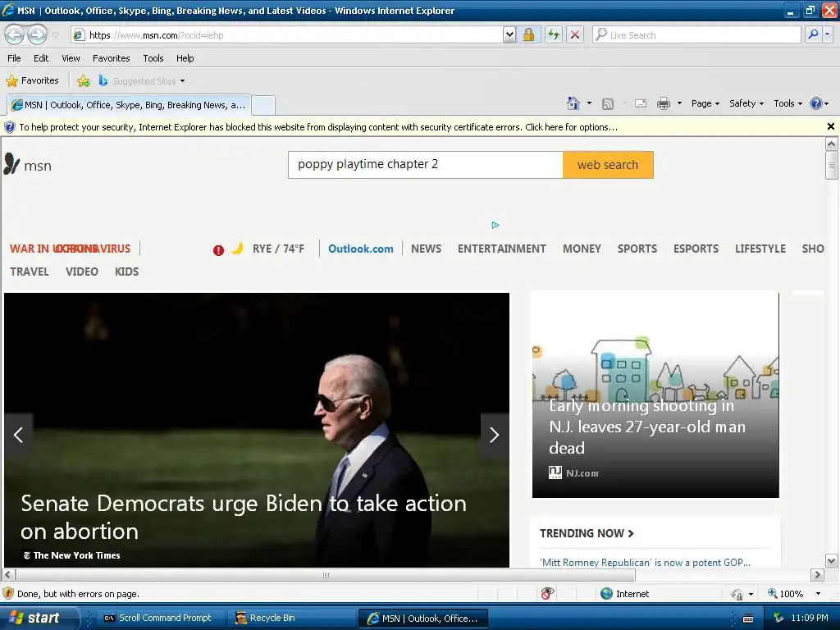Show previous headline slide arrow
The image size is (840, 630).
coord(18,435)
